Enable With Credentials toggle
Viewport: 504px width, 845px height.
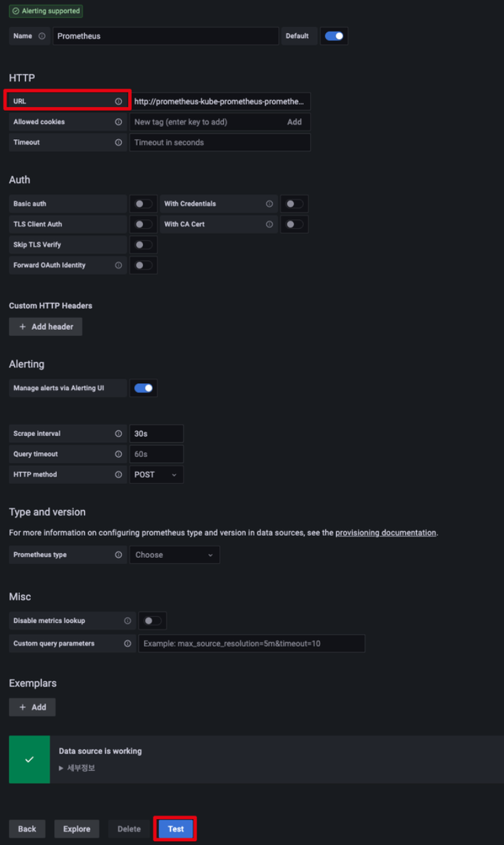[294, 204]
